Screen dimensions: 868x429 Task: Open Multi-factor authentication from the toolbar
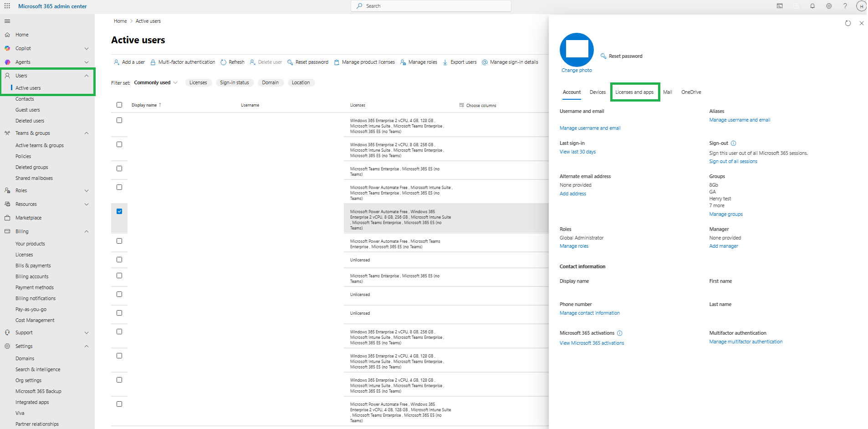tap(183, 62)
